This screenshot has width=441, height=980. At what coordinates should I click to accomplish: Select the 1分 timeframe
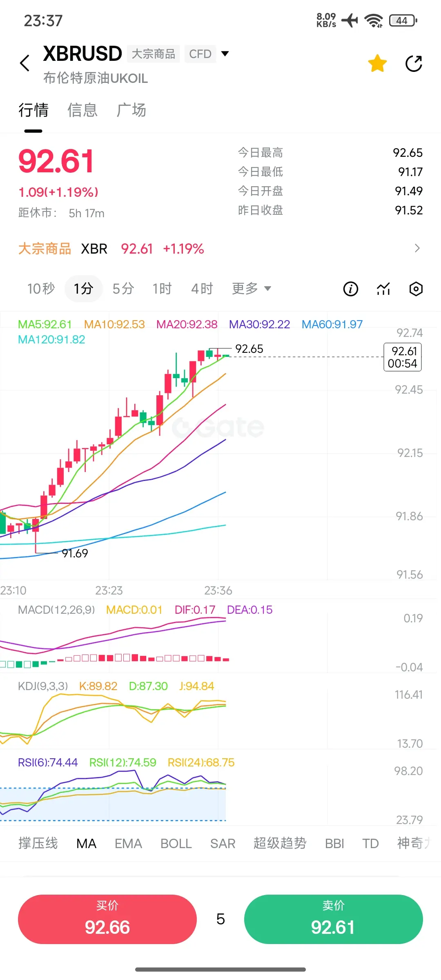(x=83, y=289)
